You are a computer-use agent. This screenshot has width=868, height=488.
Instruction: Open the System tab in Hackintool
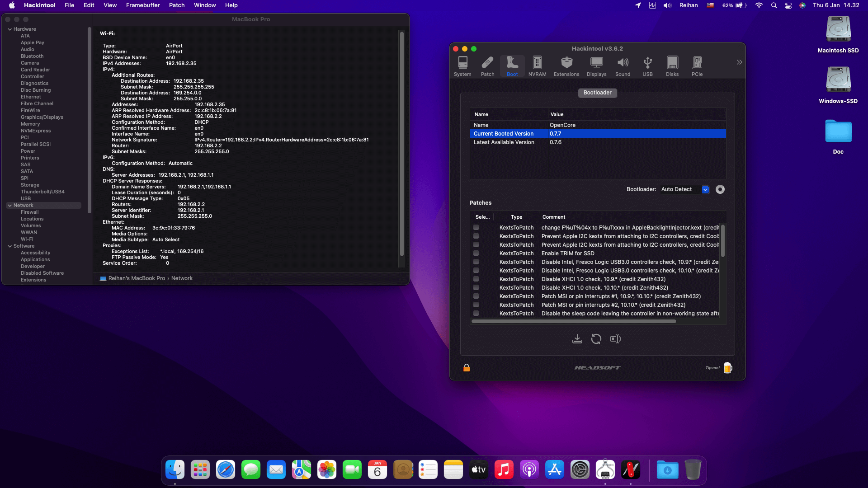(462, 66)
